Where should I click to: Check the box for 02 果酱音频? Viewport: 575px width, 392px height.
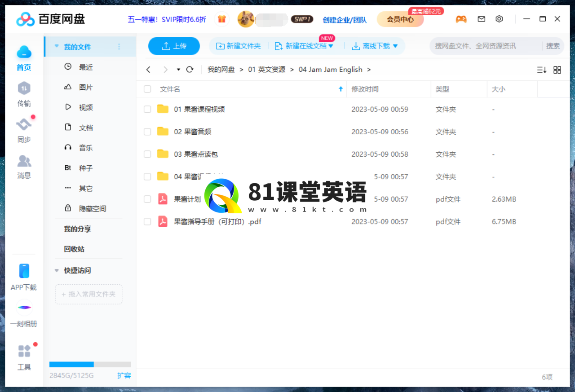click(x=147, y=132)
